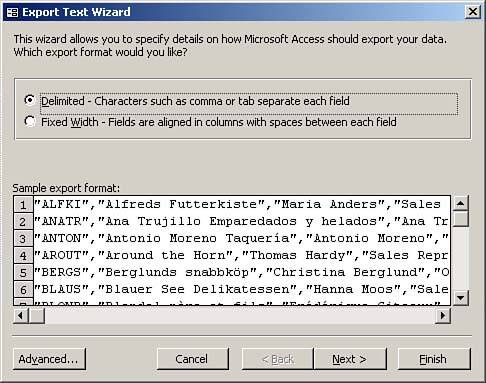Click the horizontal scrollbar thumb below preview
The image size is (486, 383).
pyautogui.click(x=37, y=315)
